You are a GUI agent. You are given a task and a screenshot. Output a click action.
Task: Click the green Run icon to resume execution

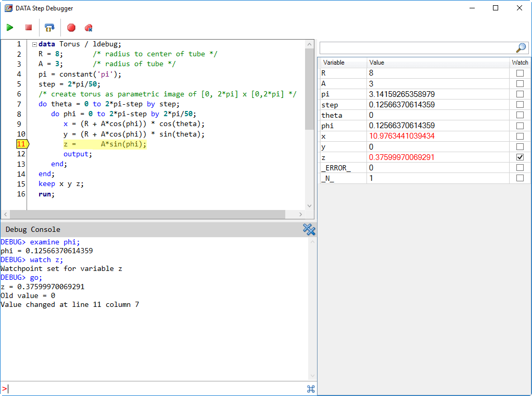click(x=10, y=27)
